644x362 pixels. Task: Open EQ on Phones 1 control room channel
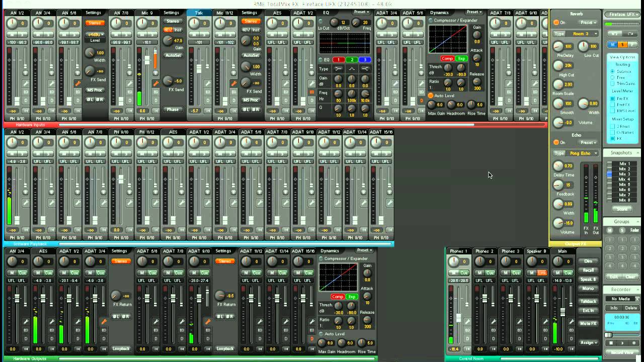[467, 330]
